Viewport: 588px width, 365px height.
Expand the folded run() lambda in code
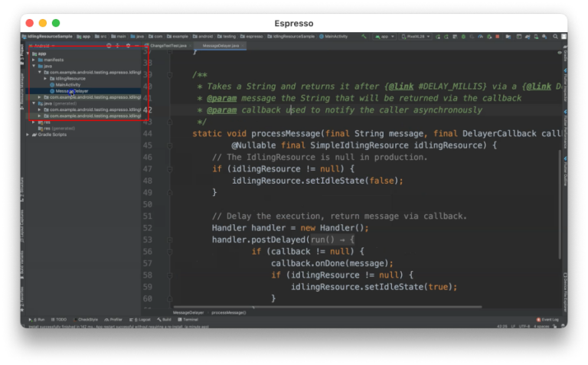coord(332,240)
